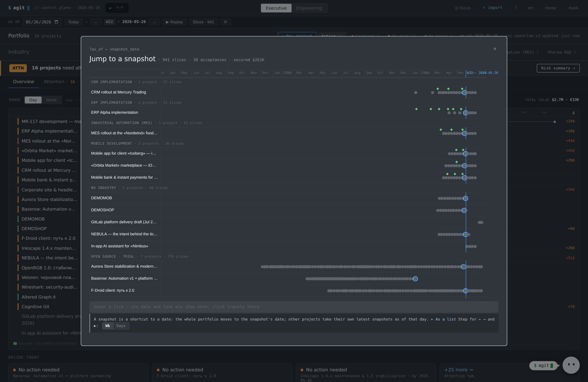Open the Baserow No action needed card
This screenshot has height=382, width=588.
click(78, 373)
